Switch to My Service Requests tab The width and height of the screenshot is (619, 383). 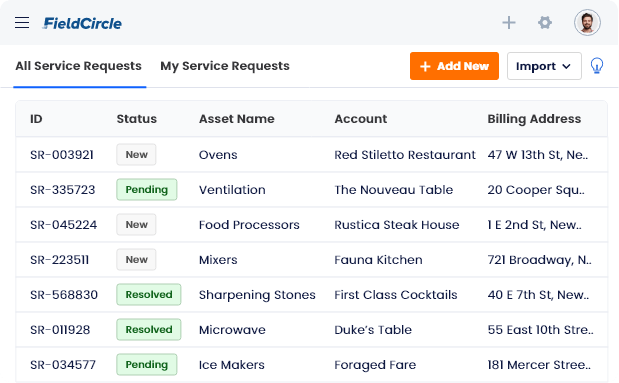click(x=225, y=66)
